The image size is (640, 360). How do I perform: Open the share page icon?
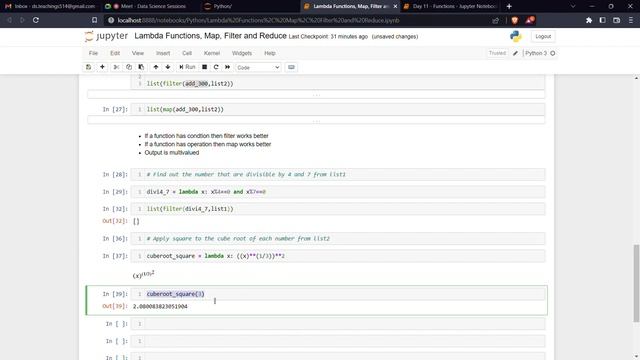pos(496,20)
